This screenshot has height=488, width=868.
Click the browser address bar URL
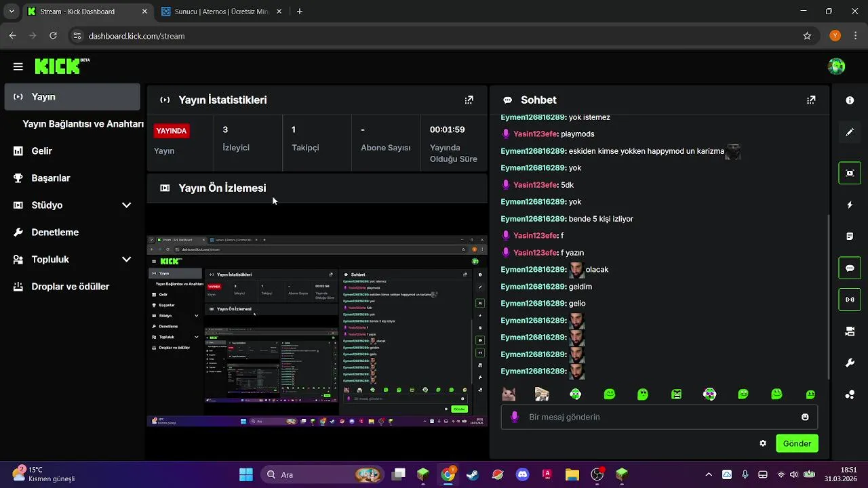point(136,36)
